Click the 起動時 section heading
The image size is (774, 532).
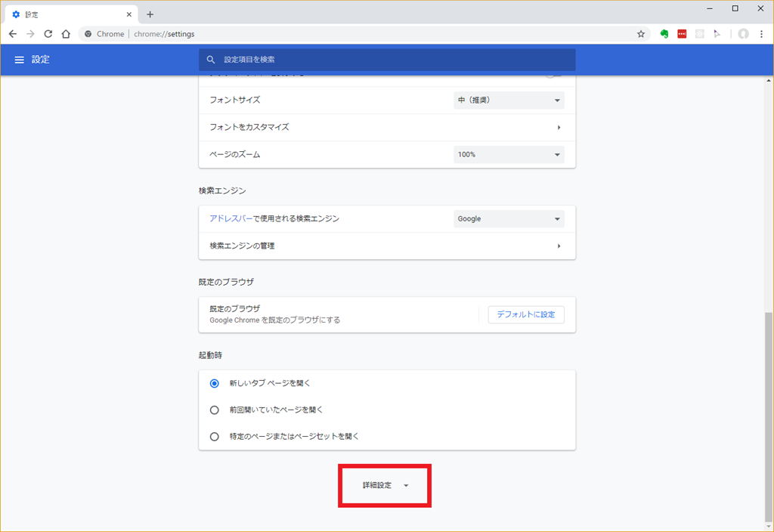[210, 355]
